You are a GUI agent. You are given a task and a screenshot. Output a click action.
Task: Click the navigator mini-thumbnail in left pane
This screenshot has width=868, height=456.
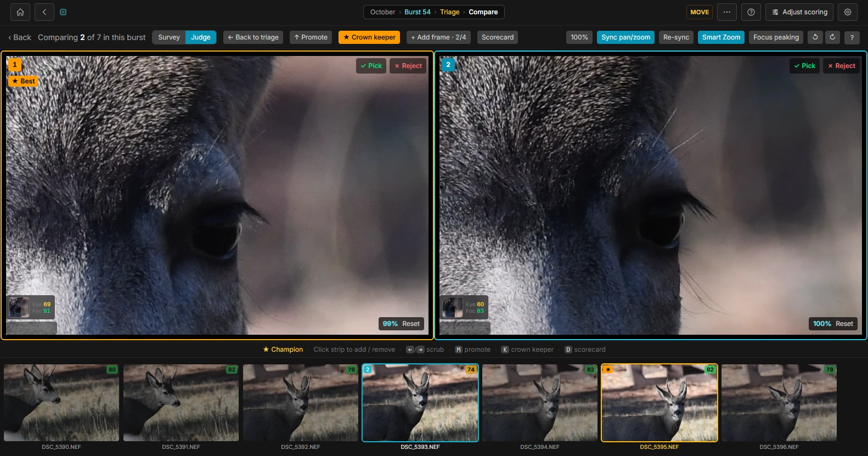[x=19, y=307]
